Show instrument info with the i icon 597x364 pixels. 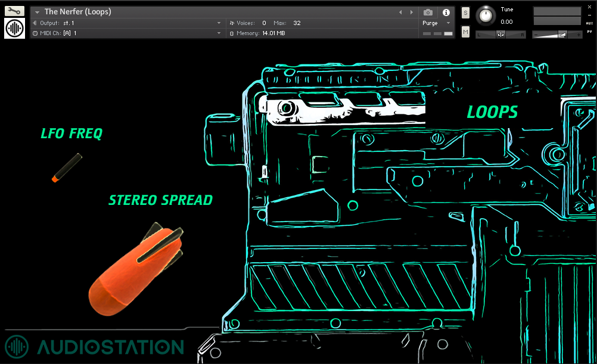coord(446,12)
